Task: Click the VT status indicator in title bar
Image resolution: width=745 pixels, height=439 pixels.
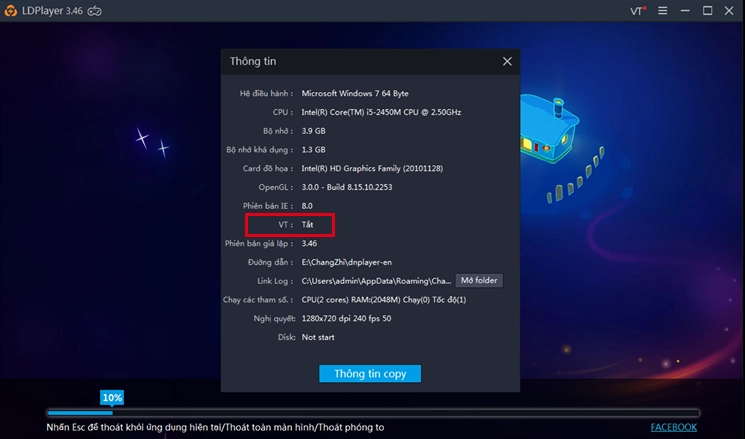Action: tap(637, 11)
